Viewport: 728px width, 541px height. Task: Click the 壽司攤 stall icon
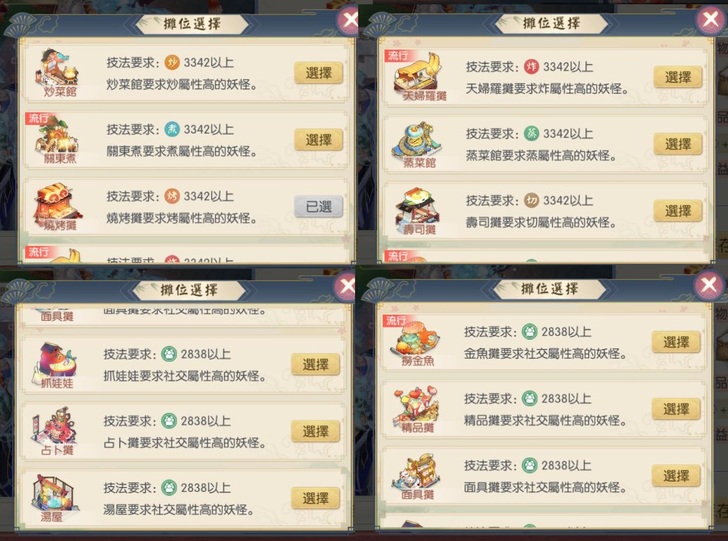417,208
